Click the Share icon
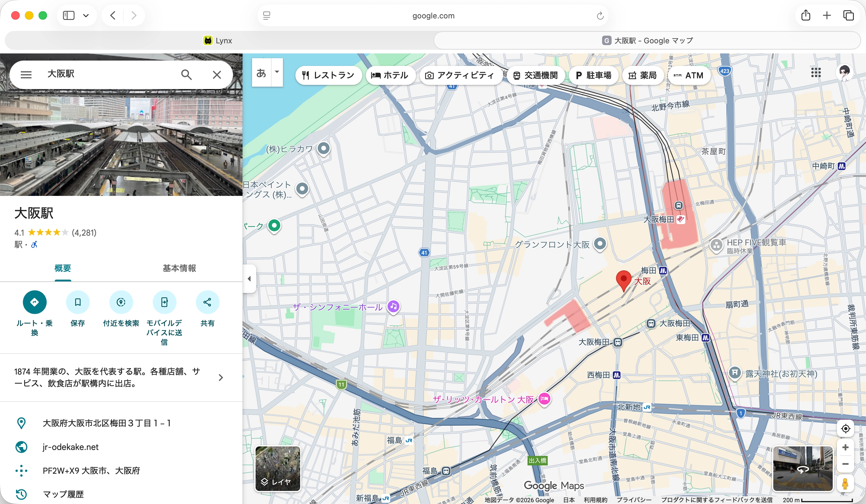The width and height of the screenshot is (866, 504). click(x=207, y=302)
